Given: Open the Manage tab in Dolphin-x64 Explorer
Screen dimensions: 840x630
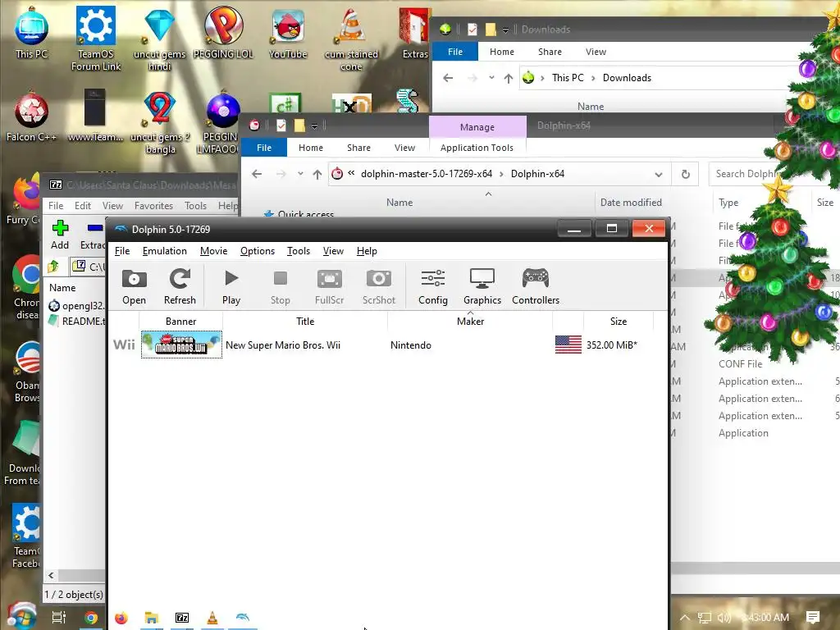Looking at the screenshot, I should (477, 127).
